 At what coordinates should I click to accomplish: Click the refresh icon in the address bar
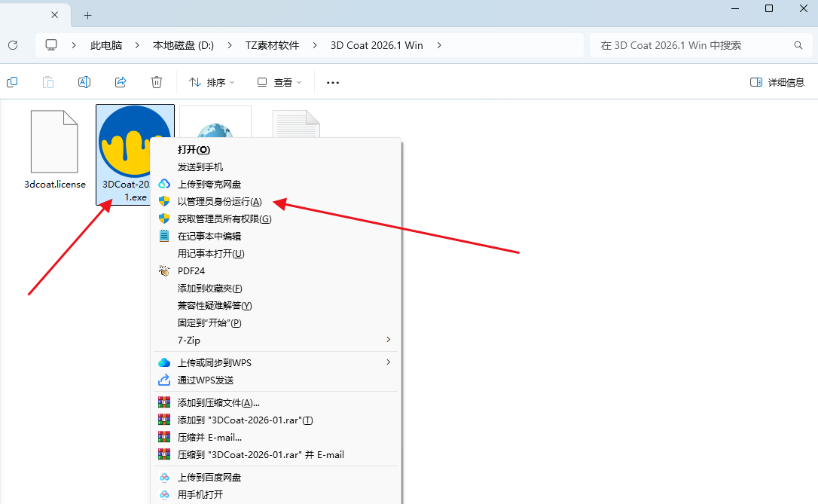(x=13, y=45)
